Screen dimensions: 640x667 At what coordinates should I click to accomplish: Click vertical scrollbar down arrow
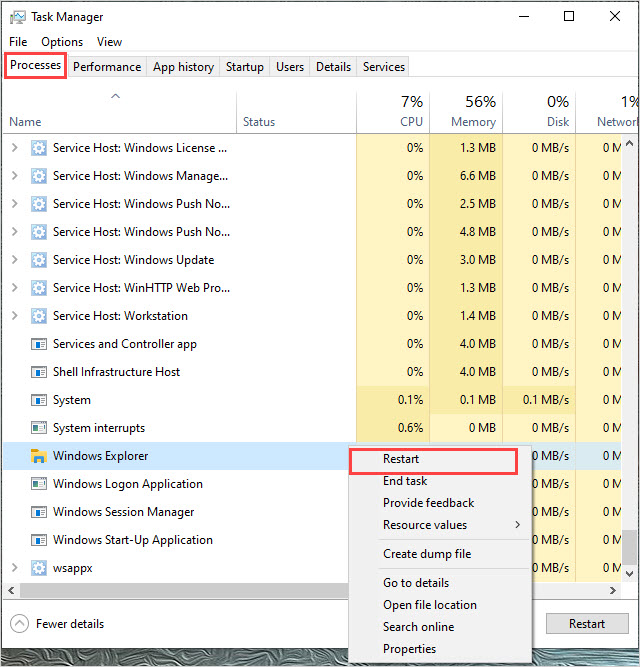click(630, 574)
